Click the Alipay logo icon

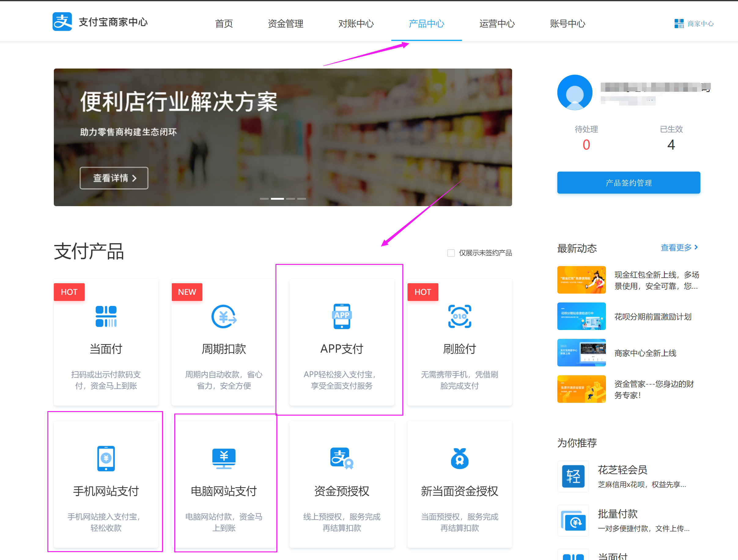coord(62,22)
